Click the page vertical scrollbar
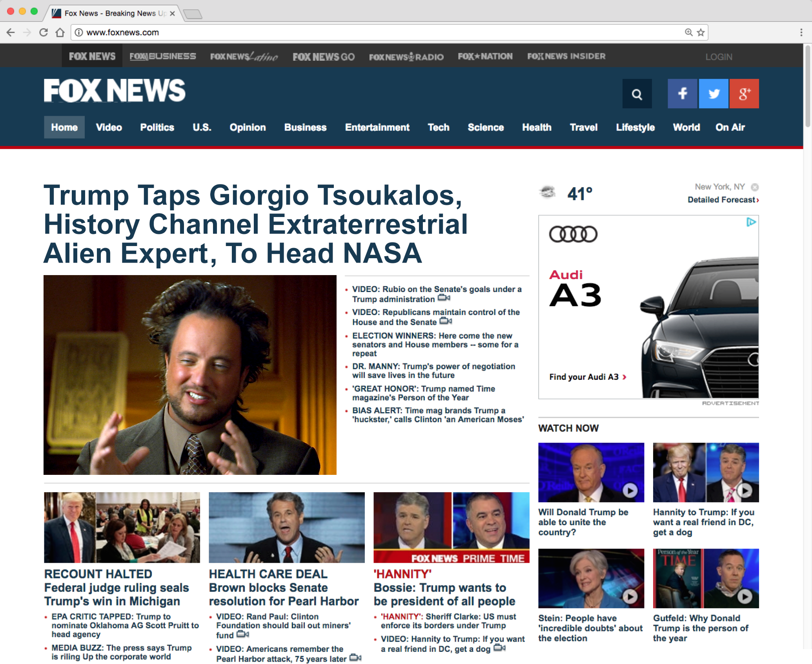The image size is (812, 664). coord(808,86)
